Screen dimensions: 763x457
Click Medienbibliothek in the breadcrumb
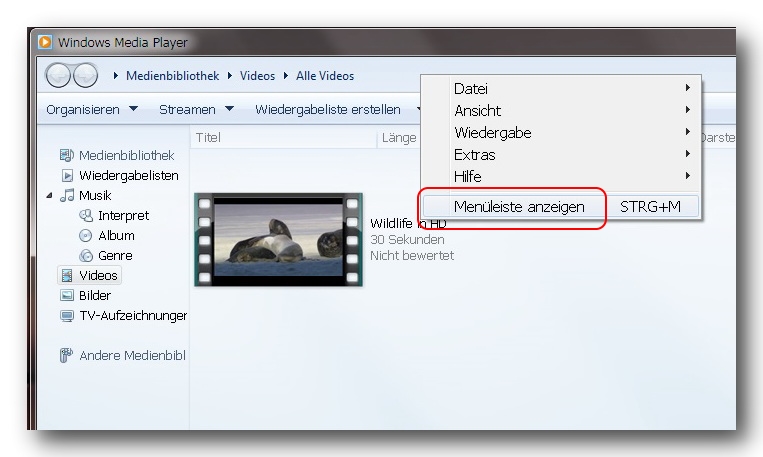[172, 75]
